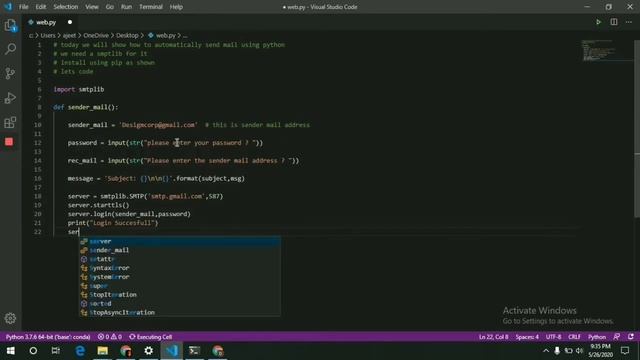Choose 'setattr' autocomplete suggestion
This screenshot has height=360, width=640.
pyautogui.click(x=180, y=259)
